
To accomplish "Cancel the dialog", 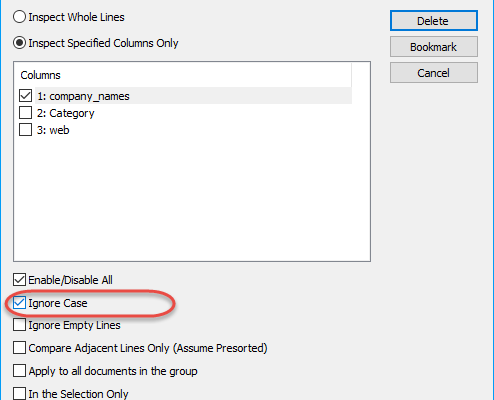I will pos(434,73).
